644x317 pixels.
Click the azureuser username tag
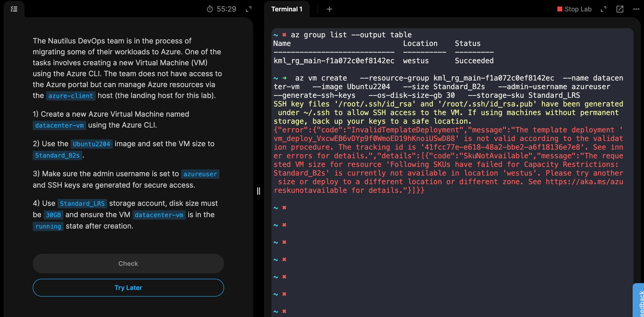click(x=200, y=174)
